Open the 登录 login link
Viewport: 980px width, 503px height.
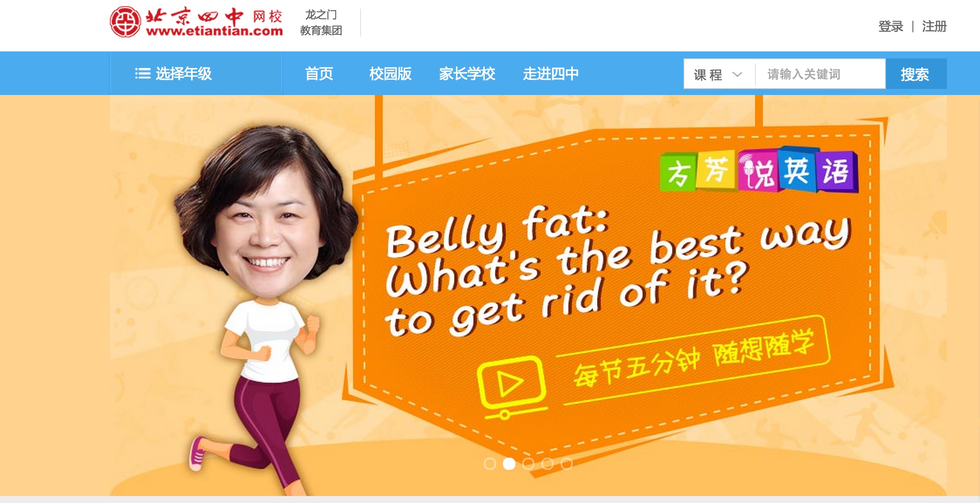(x=891, y=26)
